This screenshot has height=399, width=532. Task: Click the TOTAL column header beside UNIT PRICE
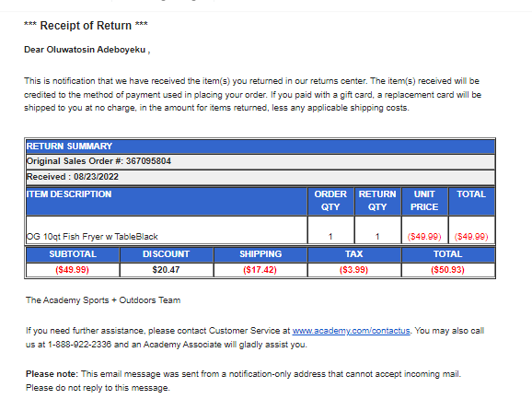471,201
